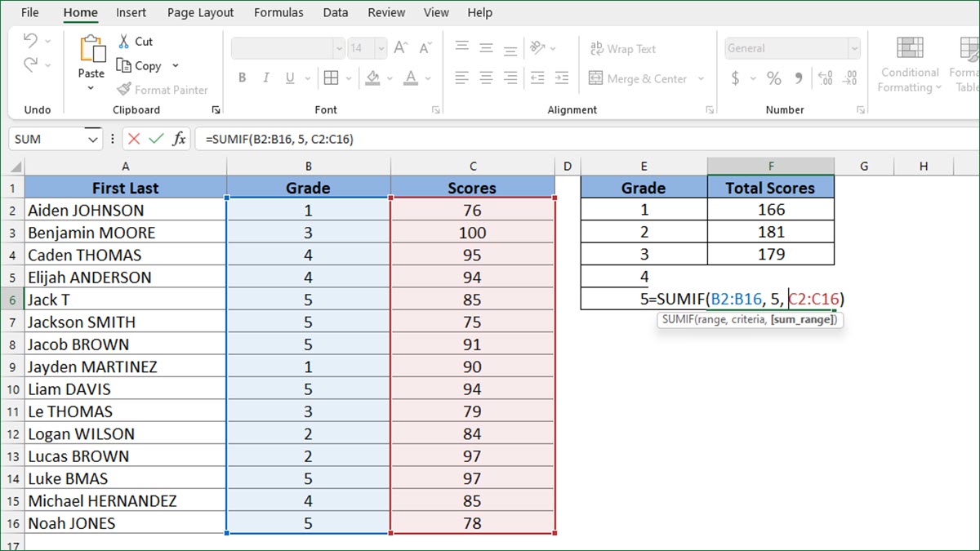
Task: Toggle bold formatting
Action: click(x=242, y=78)
